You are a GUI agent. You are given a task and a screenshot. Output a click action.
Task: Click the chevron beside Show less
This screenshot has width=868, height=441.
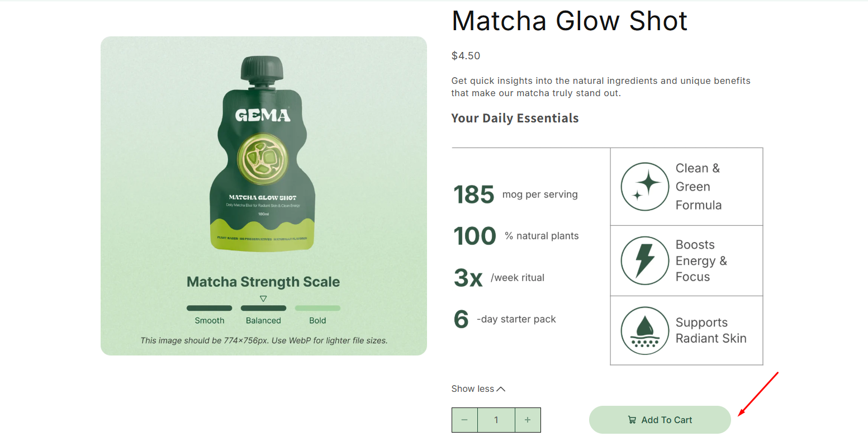coord(501,389)
